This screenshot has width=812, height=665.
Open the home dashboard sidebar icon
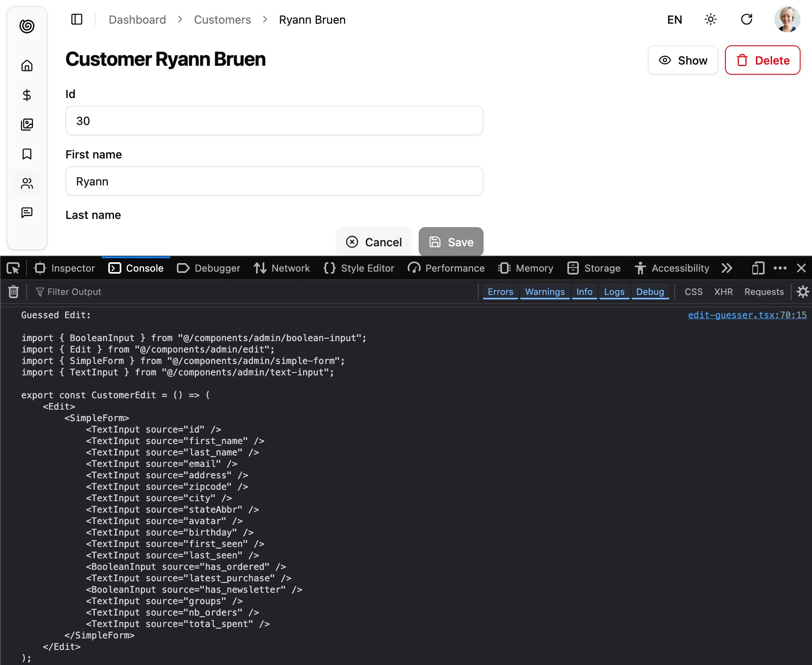pos(27,65)
